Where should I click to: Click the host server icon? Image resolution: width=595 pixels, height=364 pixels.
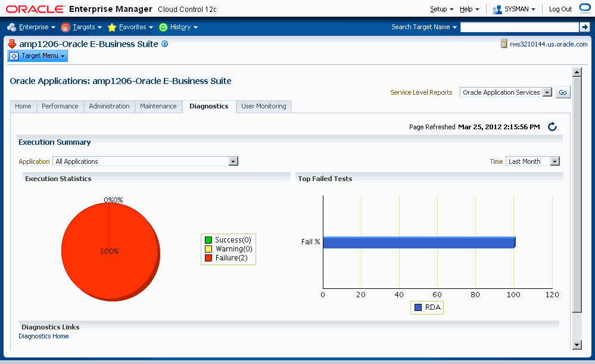503,43
